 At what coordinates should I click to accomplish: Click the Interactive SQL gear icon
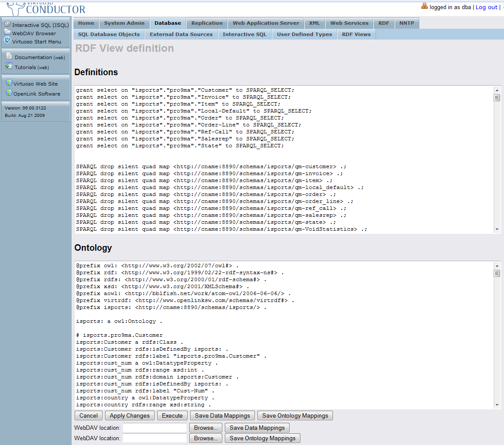click(7, 24)
